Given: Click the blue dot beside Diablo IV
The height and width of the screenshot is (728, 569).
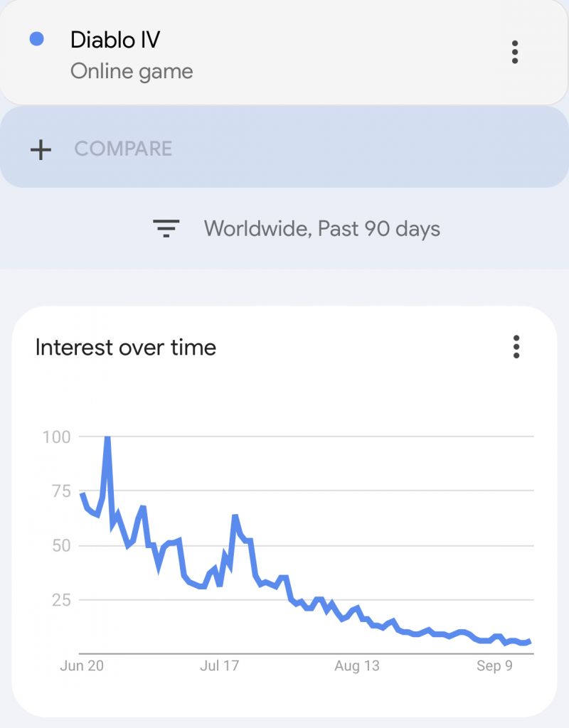Looking at the screenshot, I should tap(37, 40).
